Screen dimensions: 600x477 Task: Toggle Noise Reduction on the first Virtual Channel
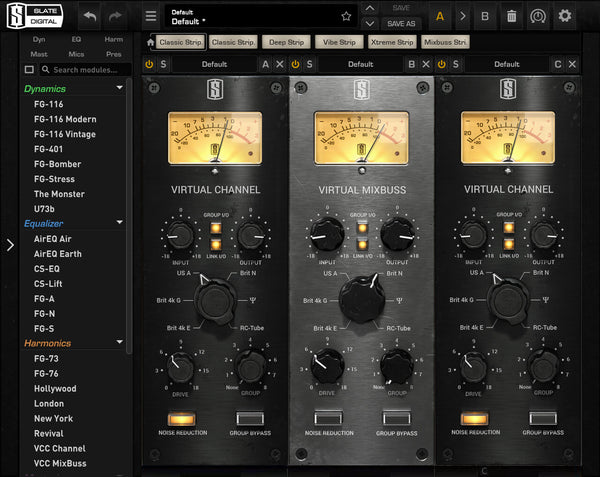click(182, 418)
